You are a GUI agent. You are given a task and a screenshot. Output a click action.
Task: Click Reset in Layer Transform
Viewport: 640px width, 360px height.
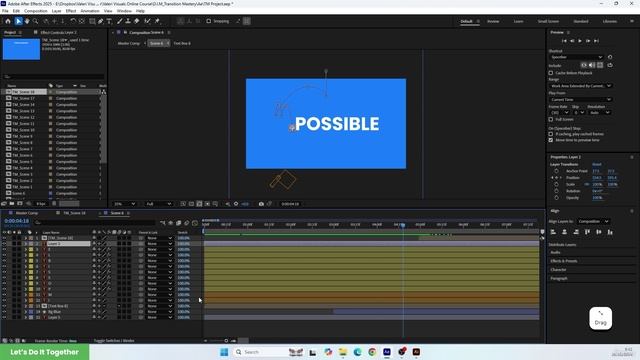pyautogui.click(x=597, y=164)
